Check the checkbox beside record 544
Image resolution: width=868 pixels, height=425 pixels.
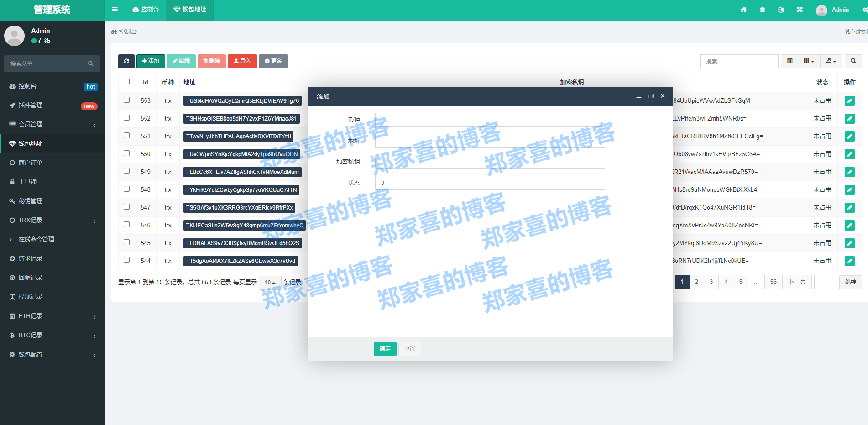[x=126, y=260]
